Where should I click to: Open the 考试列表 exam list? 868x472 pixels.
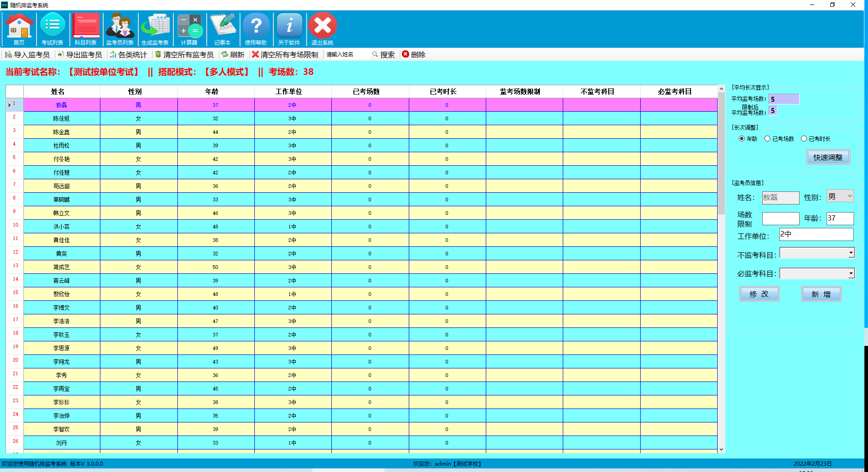(52, 29)
